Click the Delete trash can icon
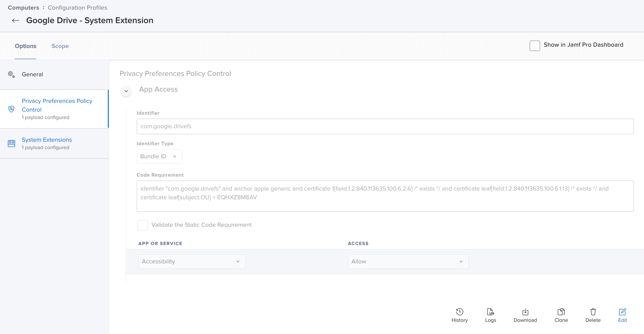Viewport: 644px width, 334px height. [x=593, y=312]
